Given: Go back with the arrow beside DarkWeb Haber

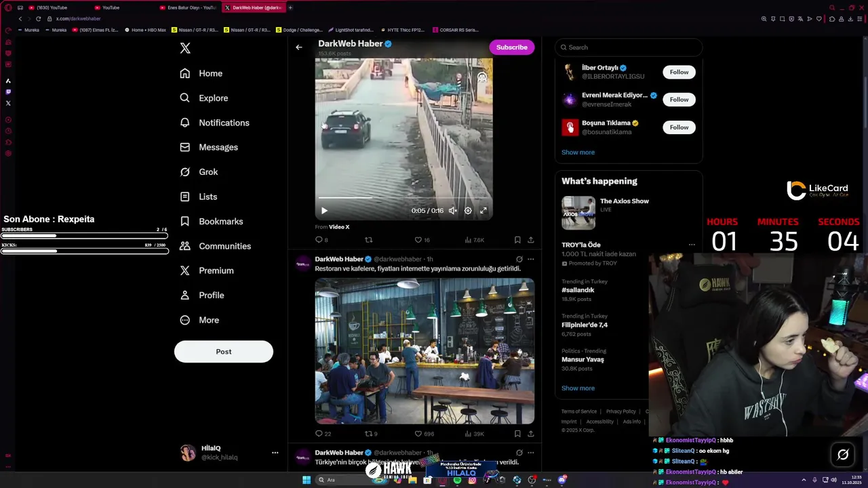Looking at the screenshot, I should (299, 47).
